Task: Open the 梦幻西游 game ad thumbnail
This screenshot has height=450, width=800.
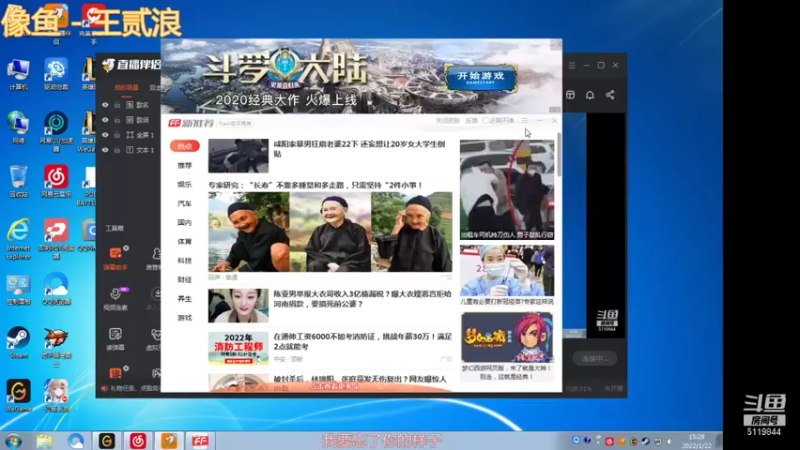Action: click(507, 338)
